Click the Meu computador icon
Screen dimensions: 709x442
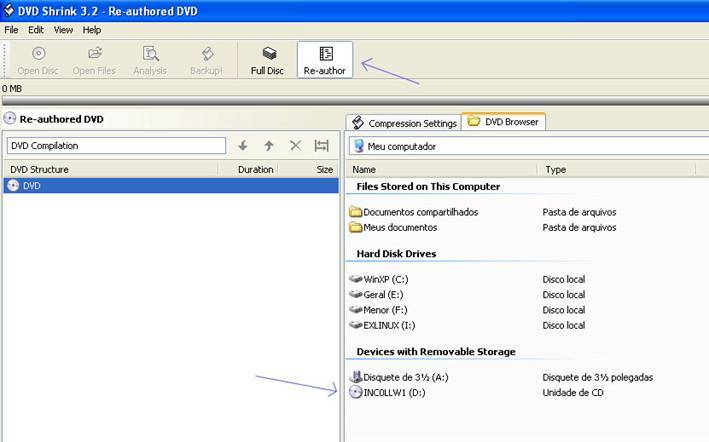359,146
